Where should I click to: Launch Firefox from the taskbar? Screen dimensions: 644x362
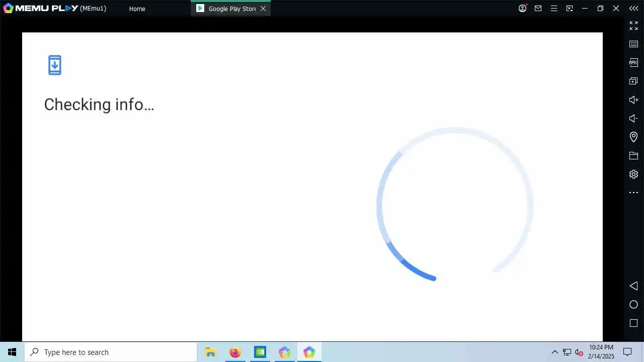coord(235,352)
